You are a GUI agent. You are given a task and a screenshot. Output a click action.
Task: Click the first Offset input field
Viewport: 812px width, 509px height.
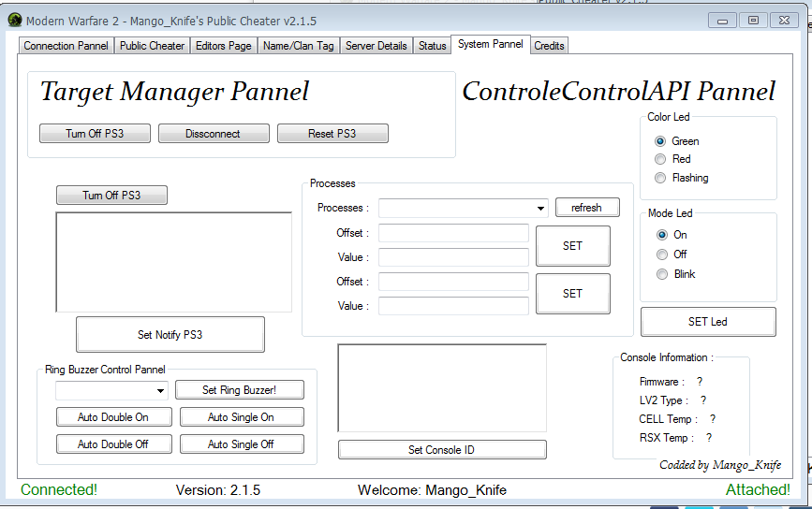[x=453, y=233]
